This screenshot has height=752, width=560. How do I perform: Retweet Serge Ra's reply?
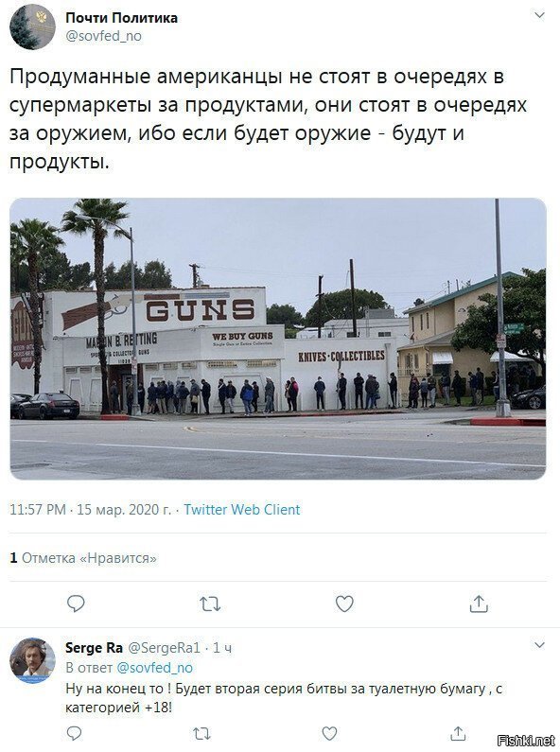201,733
